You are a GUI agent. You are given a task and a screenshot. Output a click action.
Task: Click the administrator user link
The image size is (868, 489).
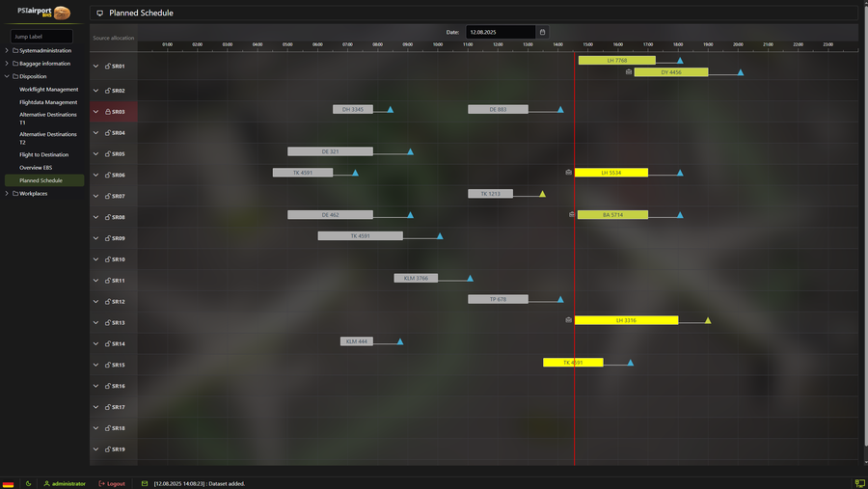(x=65, y=483)
